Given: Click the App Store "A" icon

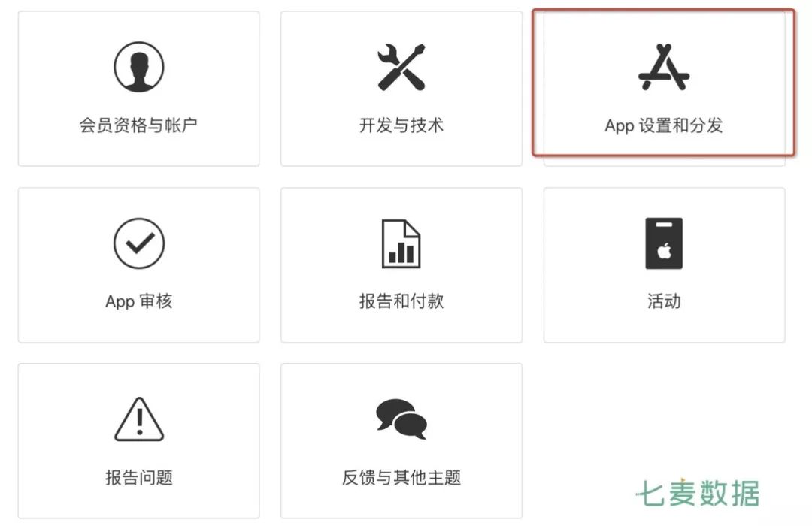Looking at the screenshot, I should click(664, 68).
